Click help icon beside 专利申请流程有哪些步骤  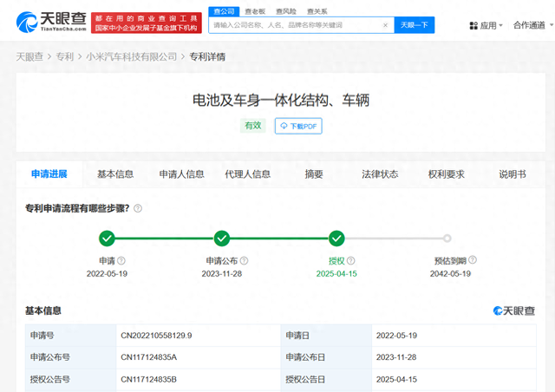(138, 208)
